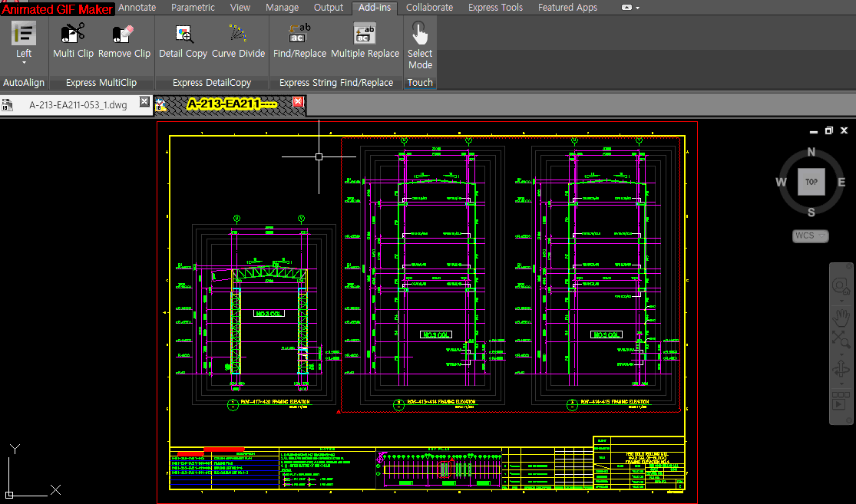Click the Zoom Extents icon in navigation bar
The width and height of the screenshot is (856, 504).
click(841, 340)
